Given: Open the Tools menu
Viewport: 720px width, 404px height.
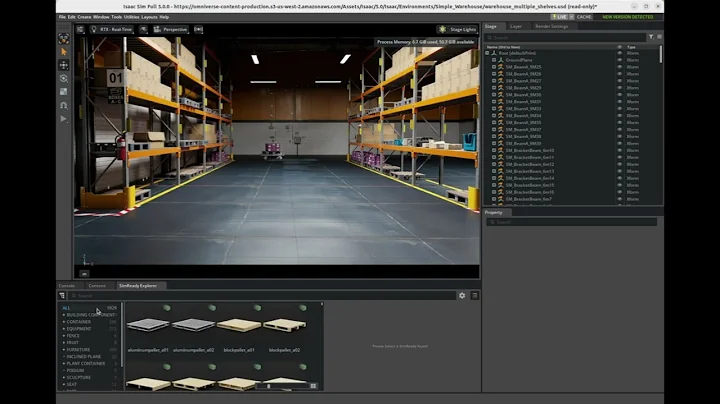Looking at the screenshot, I should tap(117, 17).
